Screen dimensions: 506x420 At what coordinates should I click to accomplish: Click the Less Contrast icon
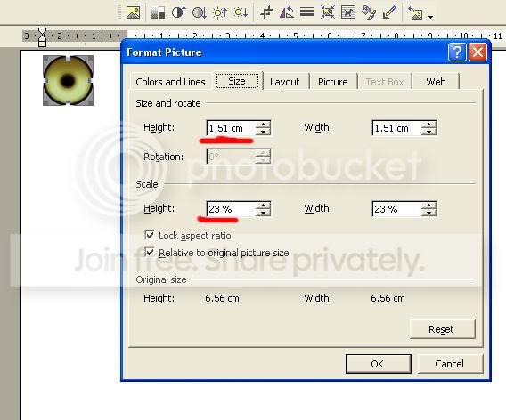pyautogui.click(x=200, y=12)
